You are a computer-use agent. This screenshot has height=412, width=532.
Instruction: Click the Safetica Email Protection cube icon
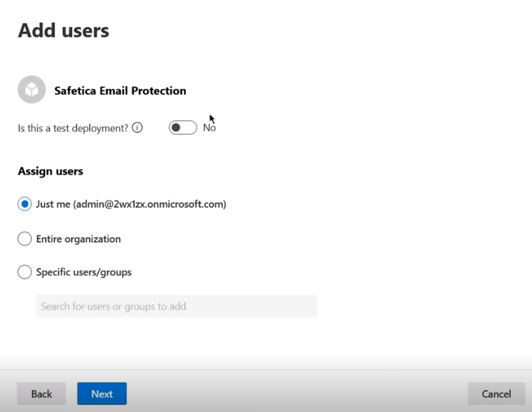[x=31, y=89]
